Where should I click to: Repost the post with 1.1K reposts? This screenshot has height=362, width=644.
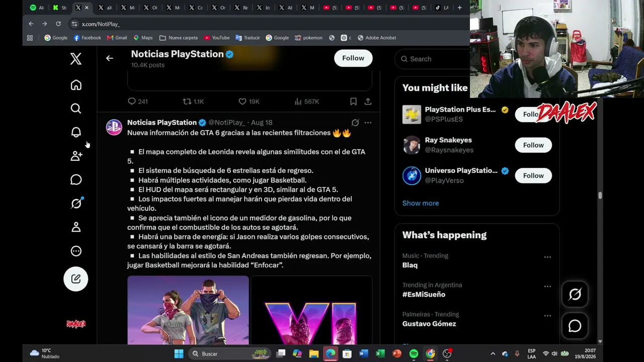[x=193, y=102]
